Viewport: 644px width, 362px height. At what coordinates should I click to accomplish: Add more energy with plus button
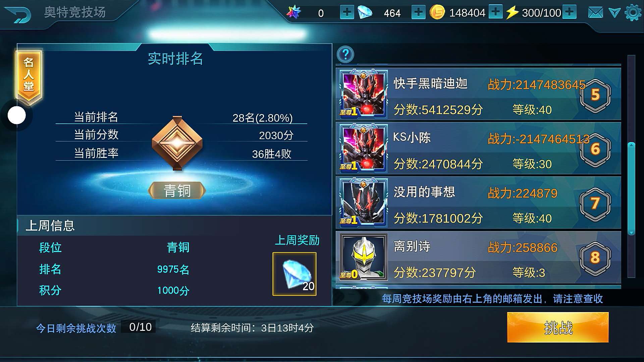pyautogui.click(x=569, y=12)
